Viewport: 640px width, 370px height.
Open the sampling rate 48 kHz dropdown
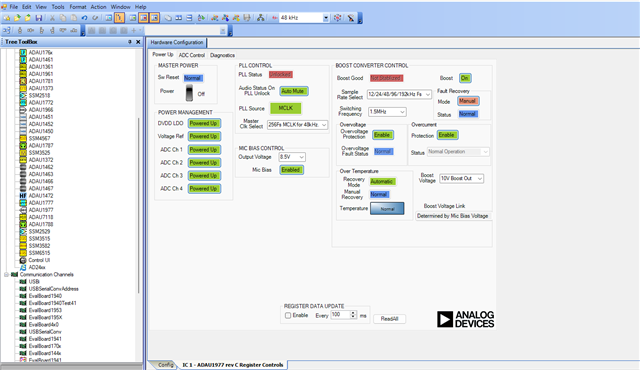point(325,18)
